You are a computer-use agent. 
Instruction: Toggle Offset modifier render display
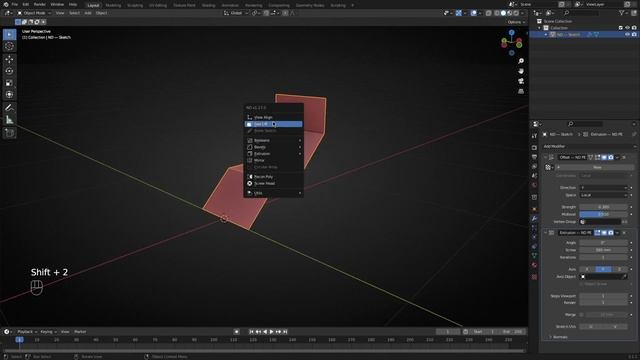pos(611,157)
